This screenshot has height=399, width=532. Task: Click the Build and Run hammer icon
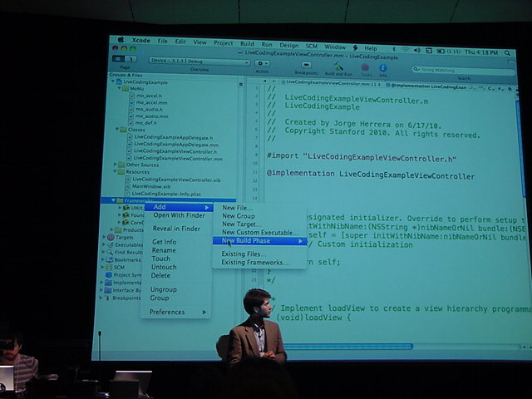[338, 66]
